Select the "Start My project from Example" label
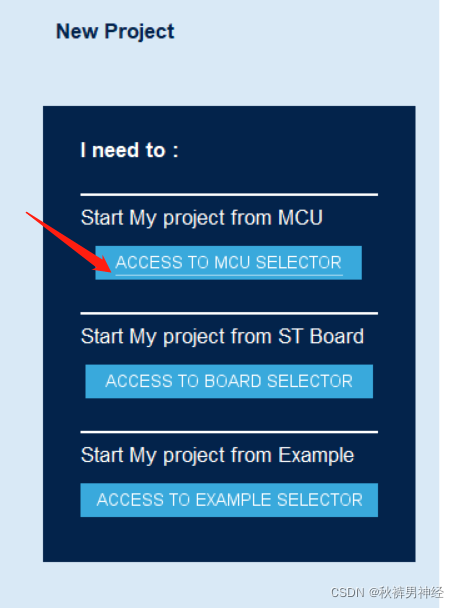This screenshot has width=459, height=608. (x=217, y=455)
